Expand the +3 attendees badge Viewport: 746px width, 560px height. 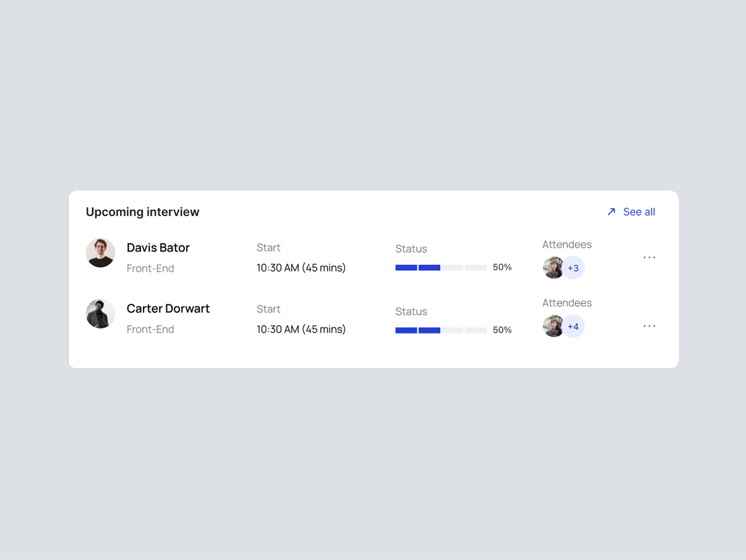pos(574,268)
